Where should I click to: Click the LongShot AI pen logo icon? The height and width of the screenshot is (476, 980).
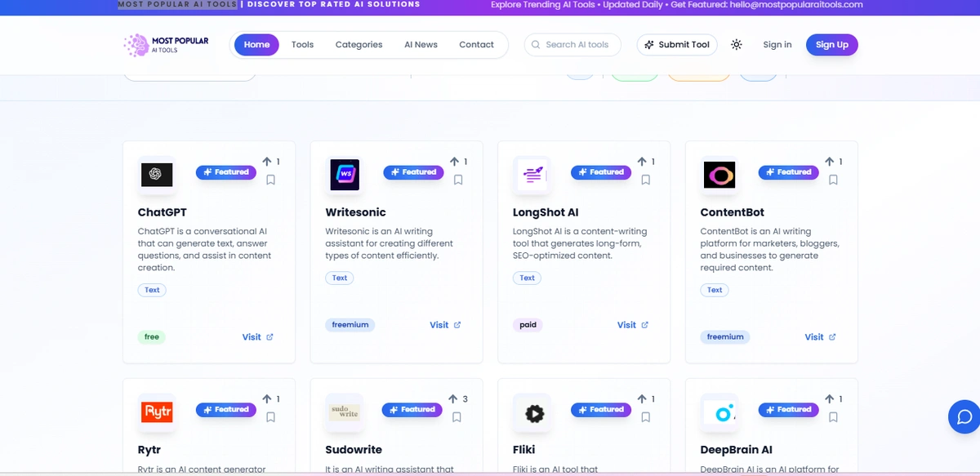532,174
